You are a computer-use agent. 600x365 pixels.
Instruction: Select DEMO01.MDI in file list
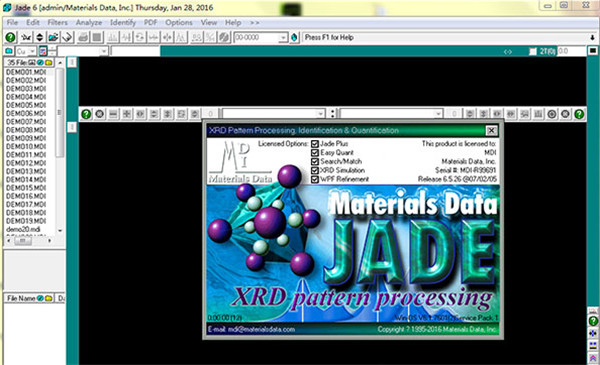tap(26, 72)
